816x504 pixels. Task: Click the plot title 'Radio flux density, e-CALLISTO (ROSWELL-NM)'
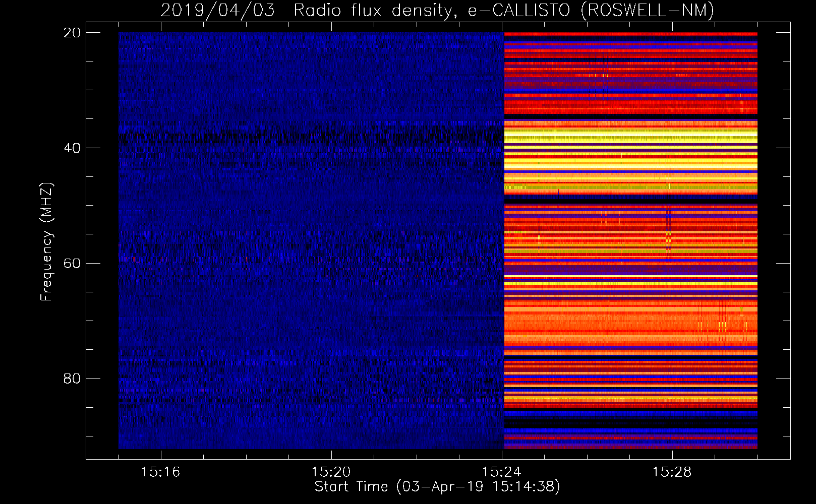504,10
